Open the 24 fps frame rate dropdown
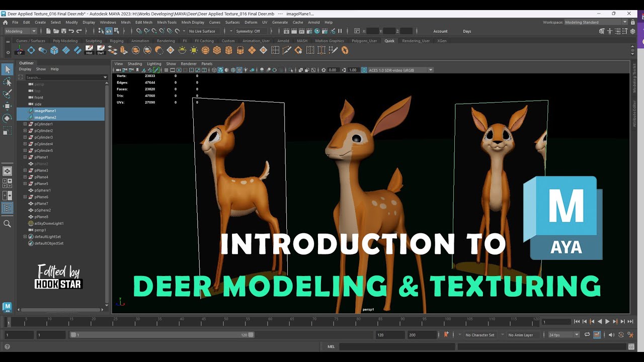The image size is (644, 362). pos(563,335)
